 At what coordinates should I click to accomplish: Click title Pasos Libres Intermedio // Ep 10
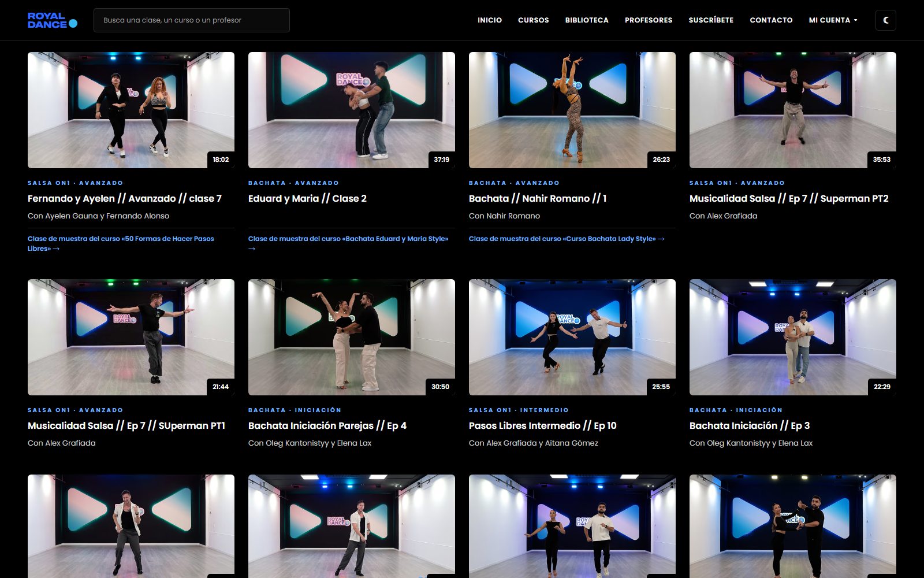(x=543, y=425)
